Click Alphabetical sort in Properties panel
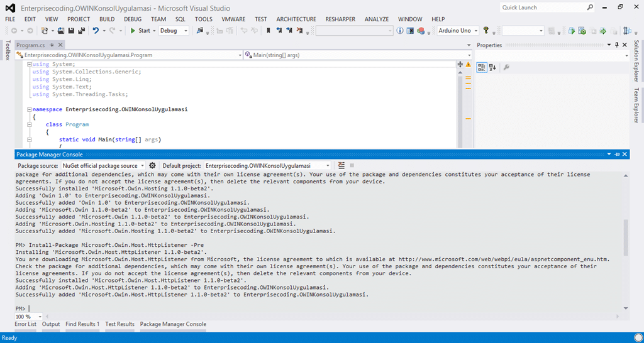 (493, 67)
